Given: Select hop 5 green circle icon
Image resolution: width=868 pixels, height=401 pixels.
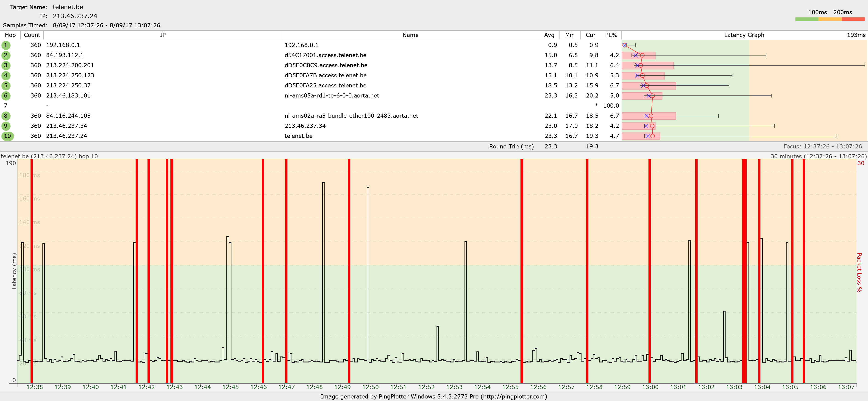Looking at the screenshot, I should [x=6, y=86].
